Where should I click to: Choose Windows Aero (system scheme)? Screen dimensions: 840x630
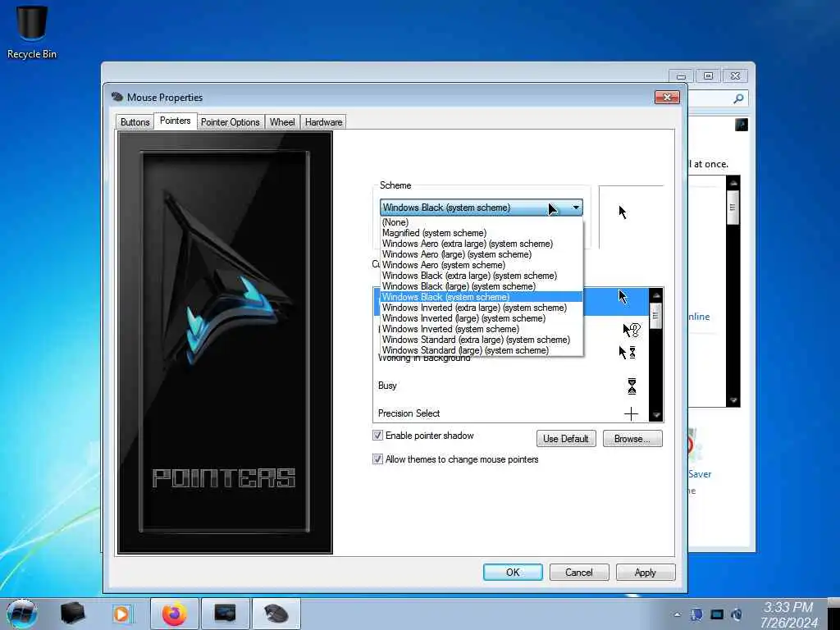point(481,265)
